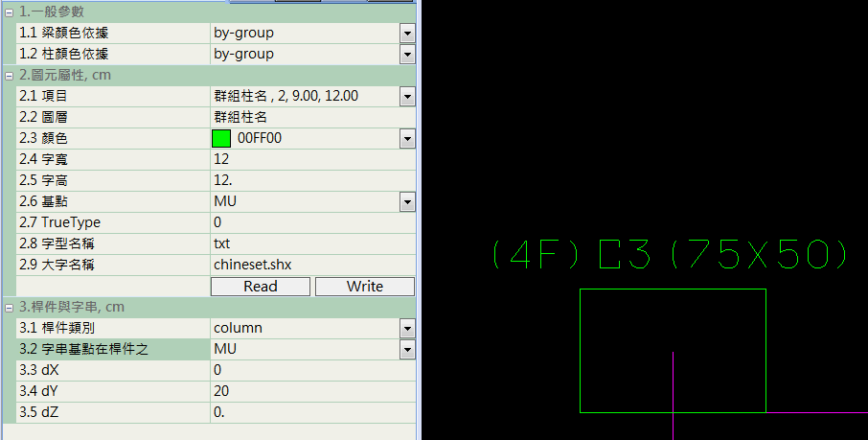Select the 3.1 桿件類別 label
The width and height of the screenshot is (868, 440).
[x=113, y=329]
